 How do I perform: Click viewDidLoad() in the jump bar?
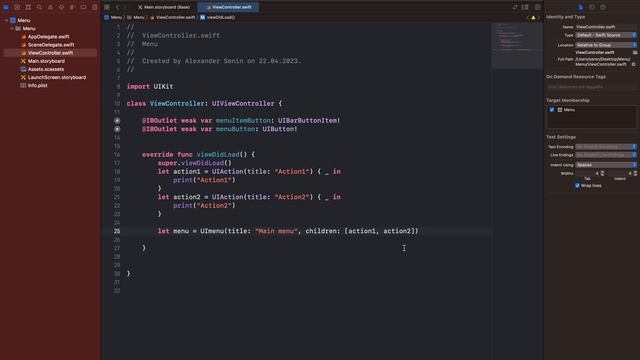218,18
